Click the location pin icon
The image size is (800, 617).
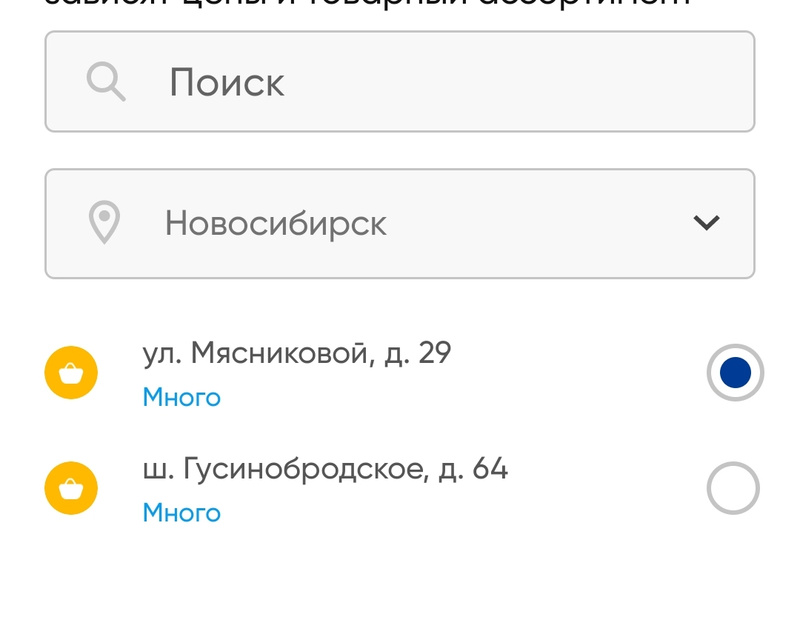click(x=104, y=223)
